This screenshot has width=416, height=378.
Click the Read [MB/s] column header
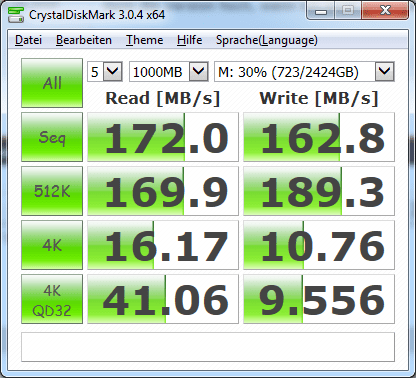click(x=163, y=98)
